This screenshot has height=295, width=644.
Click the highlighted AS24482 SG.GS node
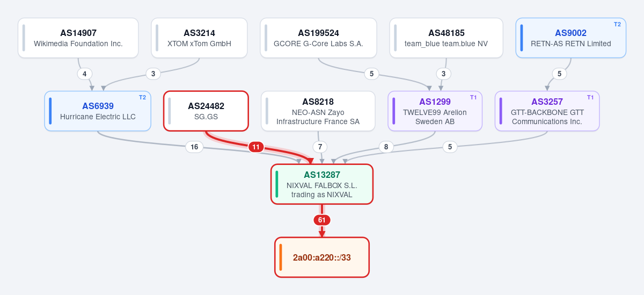206,111
